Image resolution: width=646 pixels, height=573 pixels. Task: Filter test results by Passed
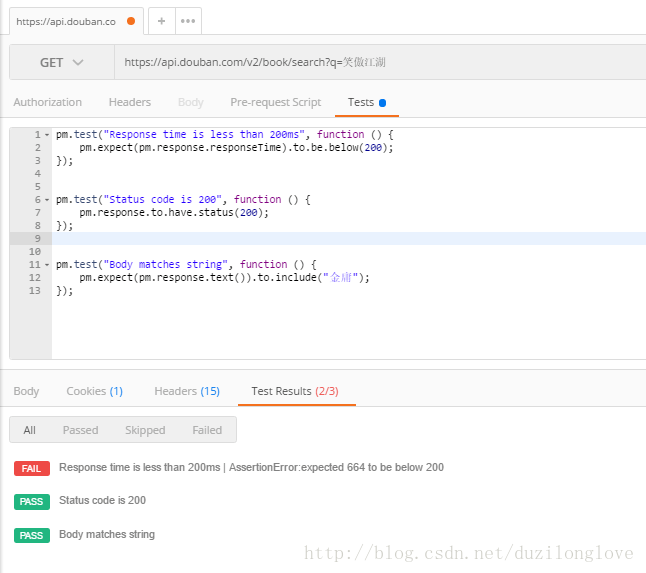(80, 430)
